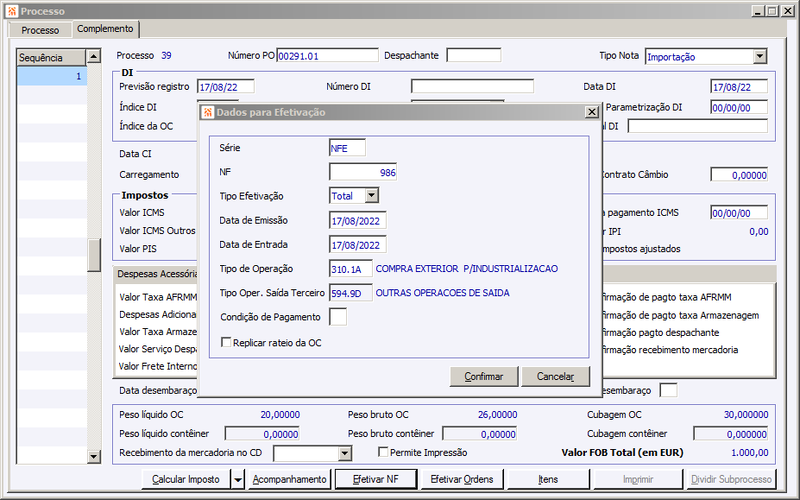Click the Sequência list scroll up arrow

(x=93, y=56)
